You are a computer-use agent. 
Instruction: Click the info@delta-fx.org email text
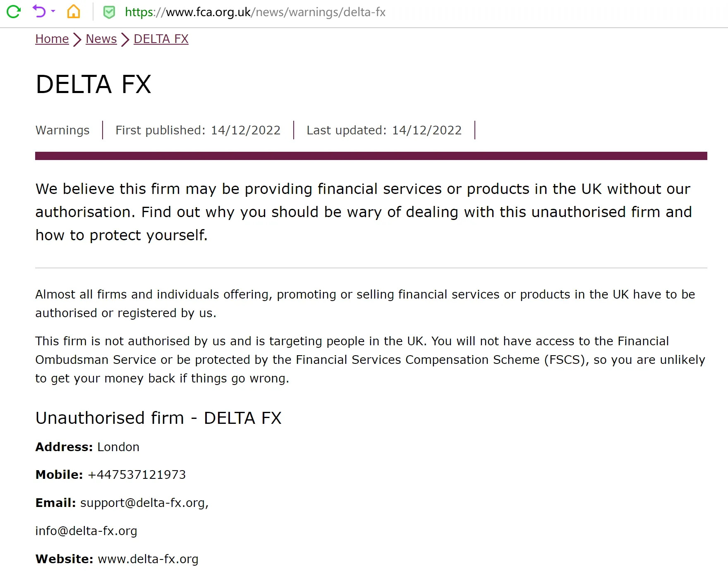pyautogui.click(x=86, y=531)
